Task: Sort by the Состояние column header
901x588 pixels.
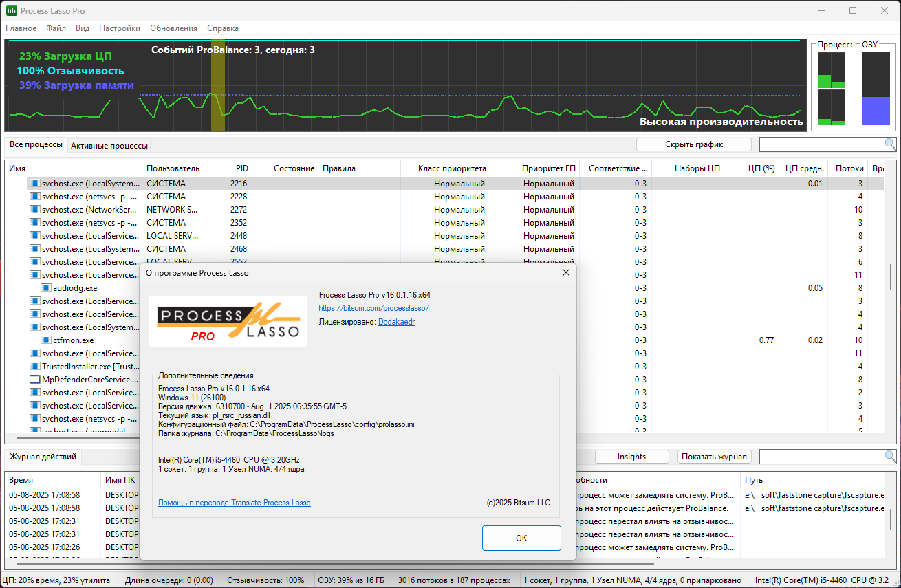Action: pos(285,168)
